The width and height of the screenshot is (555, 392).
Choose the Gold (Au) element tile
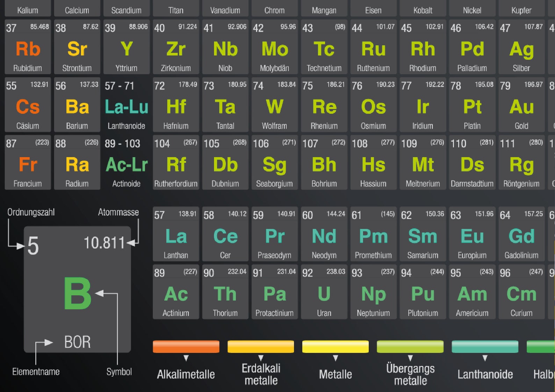(521, 105)
